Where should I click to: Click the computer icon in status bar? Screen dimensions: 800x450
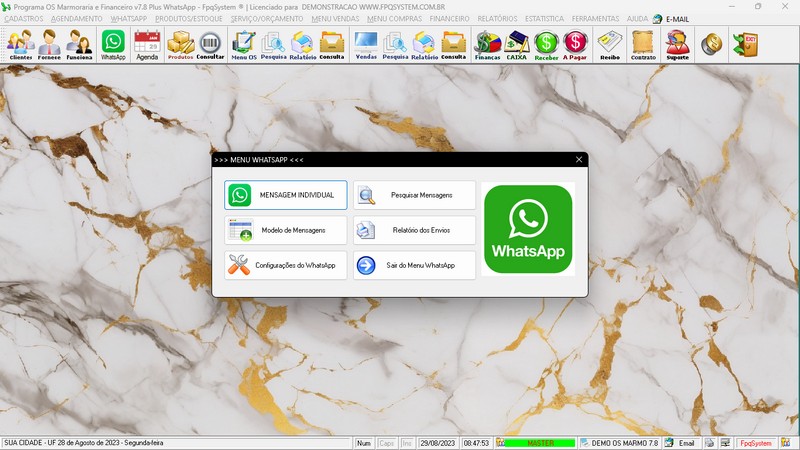click(x=725, y=443)
